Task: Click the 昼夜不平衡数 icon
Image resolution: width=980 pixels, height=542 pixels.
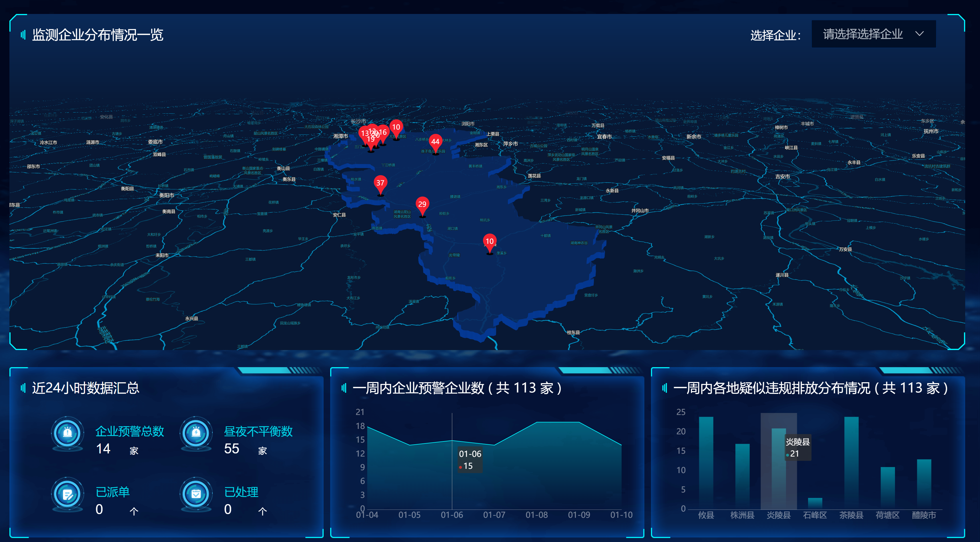Action: [x=196, y=433]
